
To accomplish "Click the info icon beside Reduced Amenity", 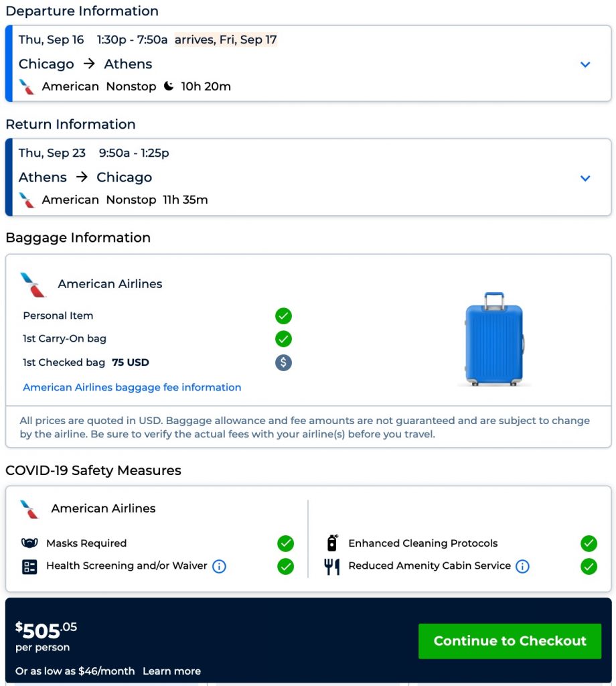I will pyautogui.click(x=522, y=566).
